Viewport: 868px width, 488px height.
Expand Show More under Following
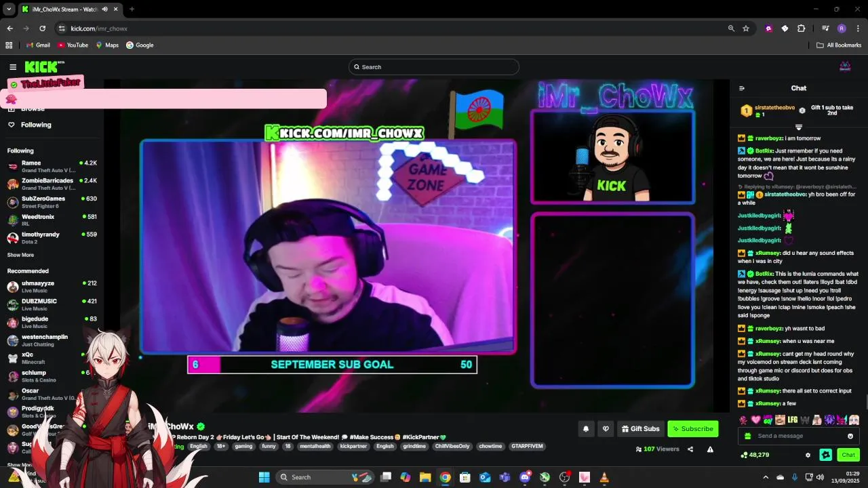pyautogui.click(x=20, y=255)
